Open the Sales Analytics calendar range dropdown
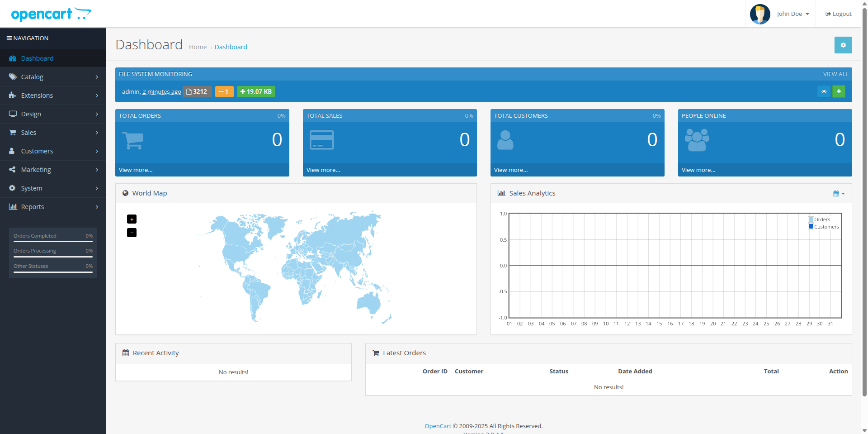 tap(839, 194)
